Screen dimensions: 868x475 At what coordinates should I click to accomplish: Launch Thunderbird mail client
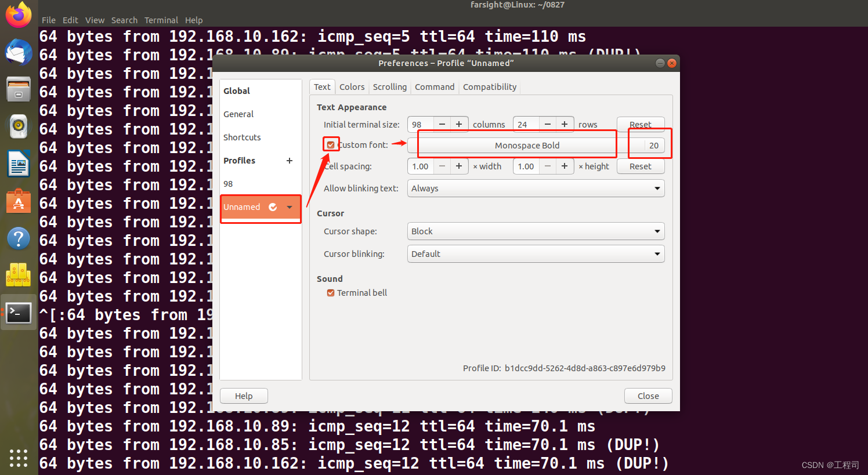(x=18, y=52)
